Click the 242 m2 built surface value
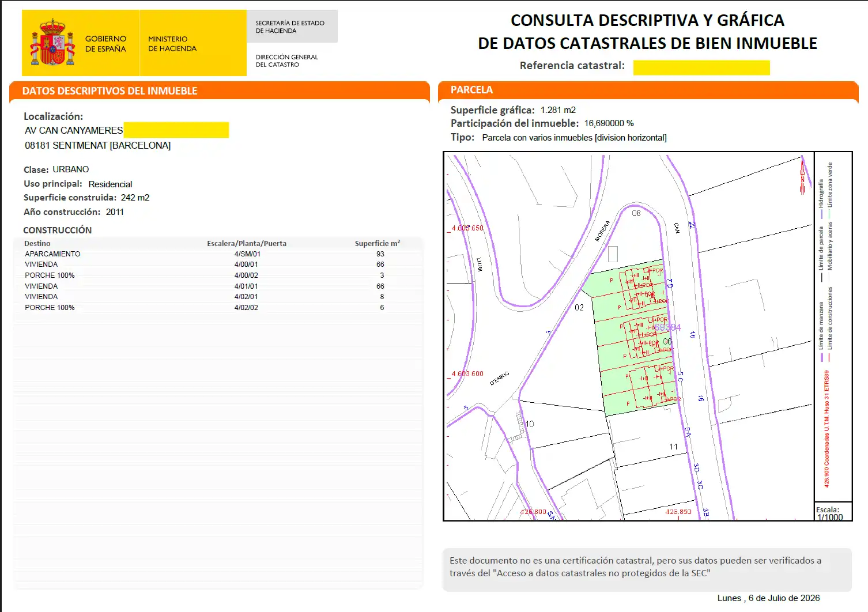Image resolution: width=868 pixels, height=612 pixels. (x=135, y=198)
